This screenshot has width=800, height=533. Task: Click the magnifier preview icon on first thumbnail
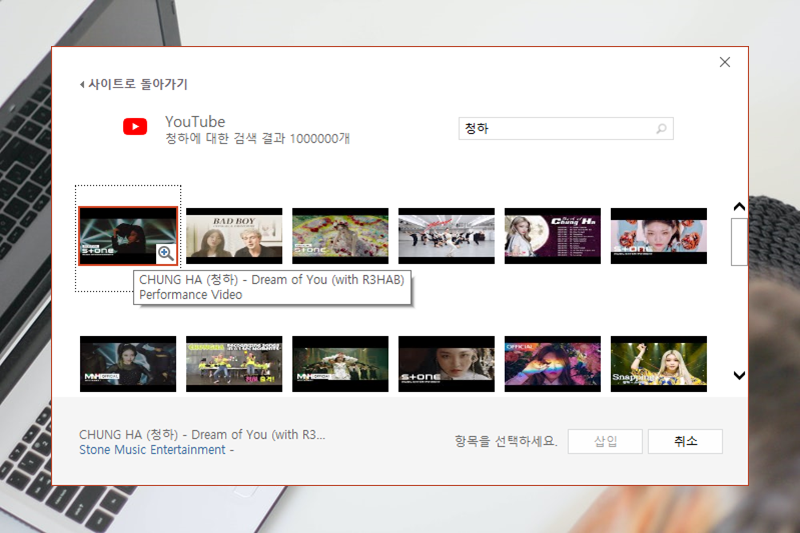tap(165, 252)
